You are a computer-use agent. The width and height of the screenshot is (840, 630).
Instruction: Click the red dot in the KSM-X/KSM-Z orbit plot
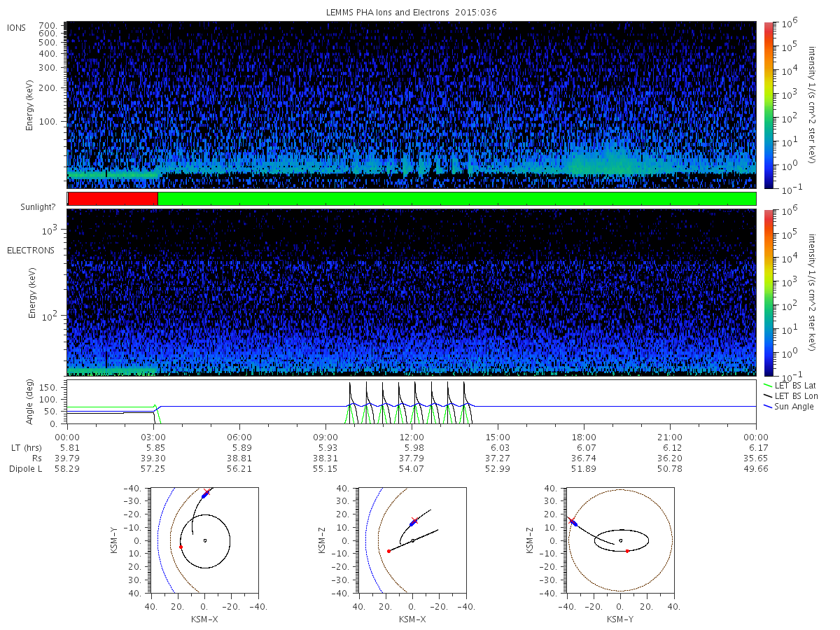click(x=388, y=551)
